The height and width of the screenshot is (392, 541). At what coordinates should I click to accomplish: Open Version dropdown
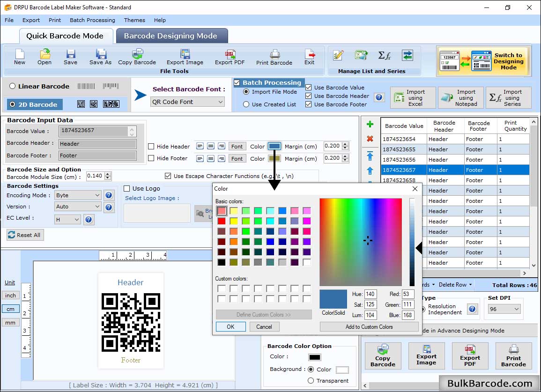point(78,207)
